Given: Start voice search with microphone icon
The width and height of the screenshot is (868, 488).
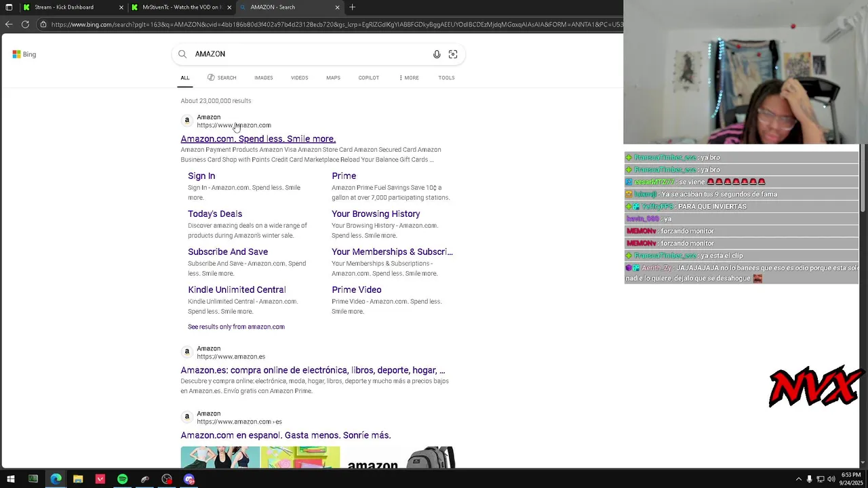Looking at the screenshot, I should click(437, 54).
